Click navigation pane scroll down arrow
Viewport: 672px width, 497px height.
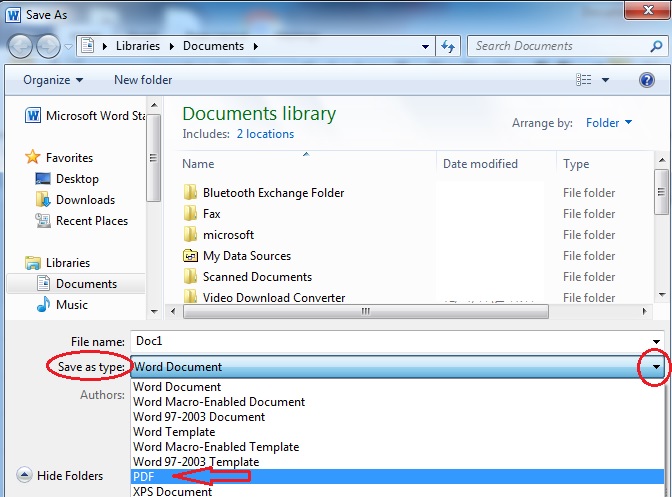tap(154, 311)
